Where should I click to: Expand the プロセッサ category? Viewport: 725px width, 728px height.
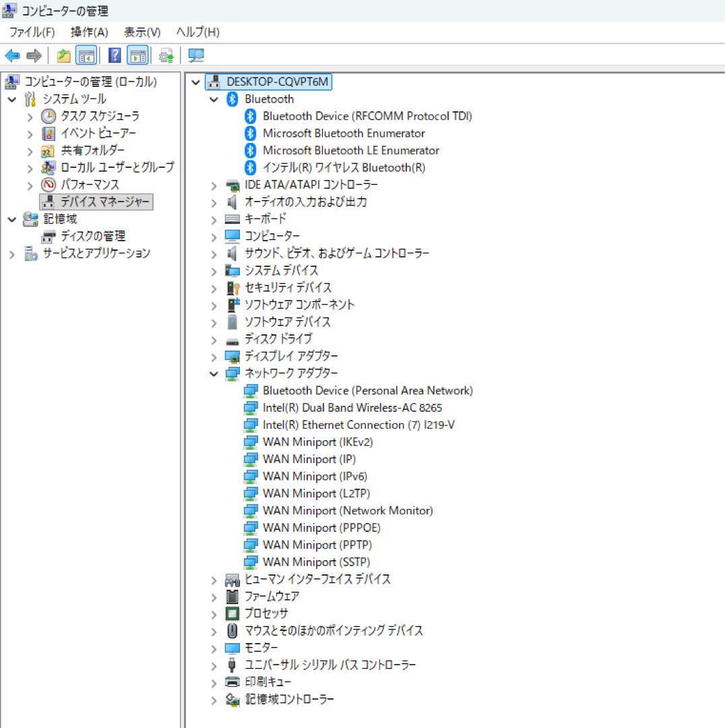[x=215, y=613]
